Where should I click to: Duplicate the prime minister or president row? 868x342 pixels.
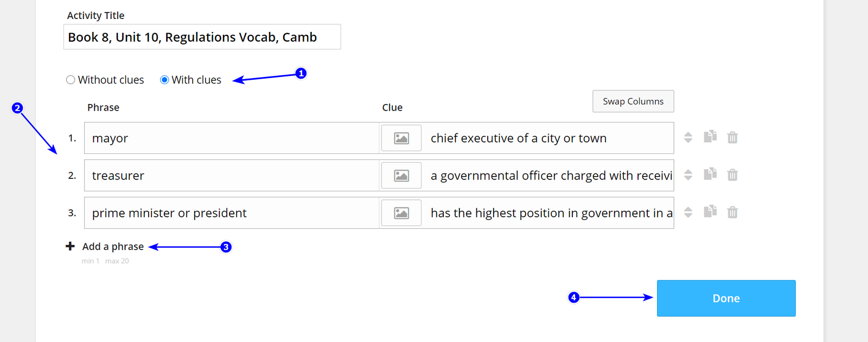[710, 211]
